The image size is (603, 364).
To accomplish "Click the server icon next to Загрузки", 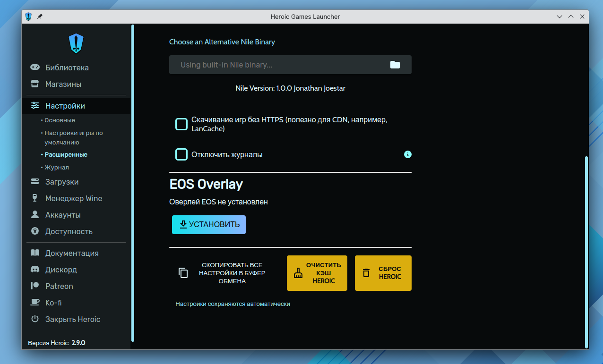I will pyautogui.click(x=35, y=182).
